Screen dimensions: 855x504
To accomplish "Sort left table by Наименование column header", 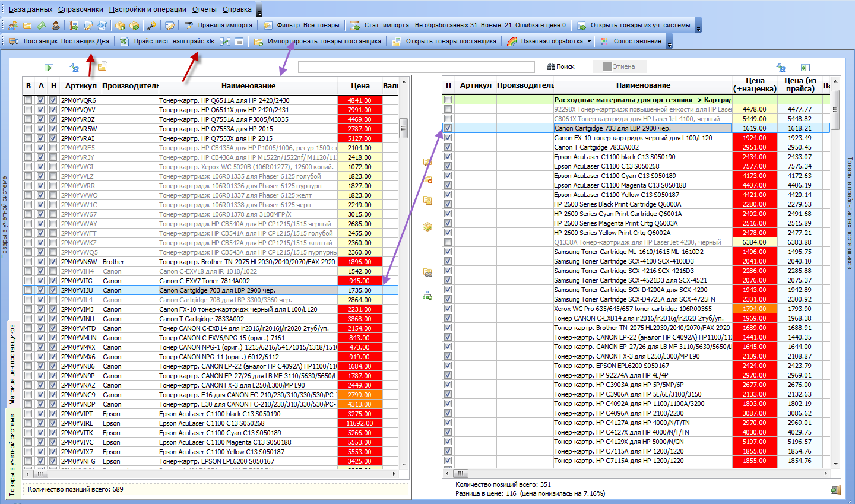I will 248,86.
